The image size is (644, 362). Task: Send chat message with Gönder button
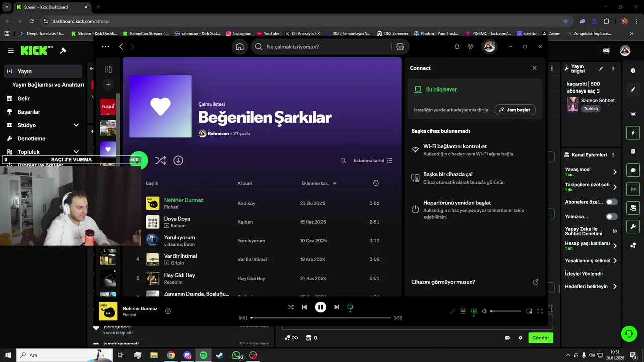pos(541,338)
